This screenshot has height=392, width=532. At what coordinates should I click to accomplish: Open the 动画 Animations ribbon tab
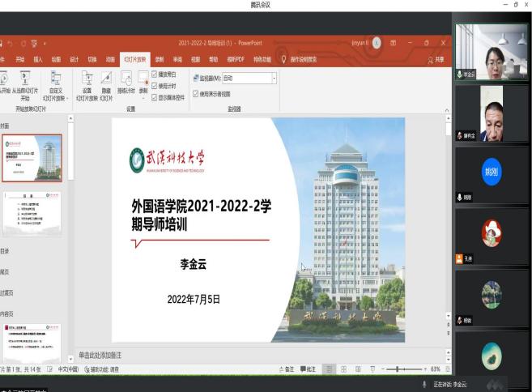[x=110, y=59]
